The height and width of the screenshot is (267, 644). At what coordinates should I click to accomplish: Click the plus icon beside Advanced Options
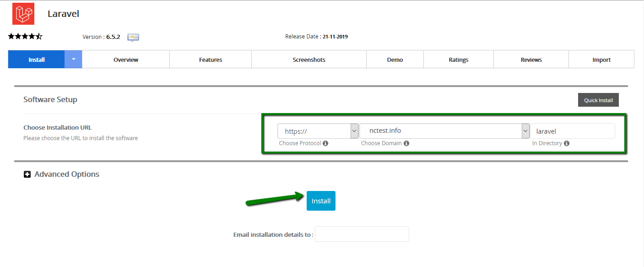(27, 174)
